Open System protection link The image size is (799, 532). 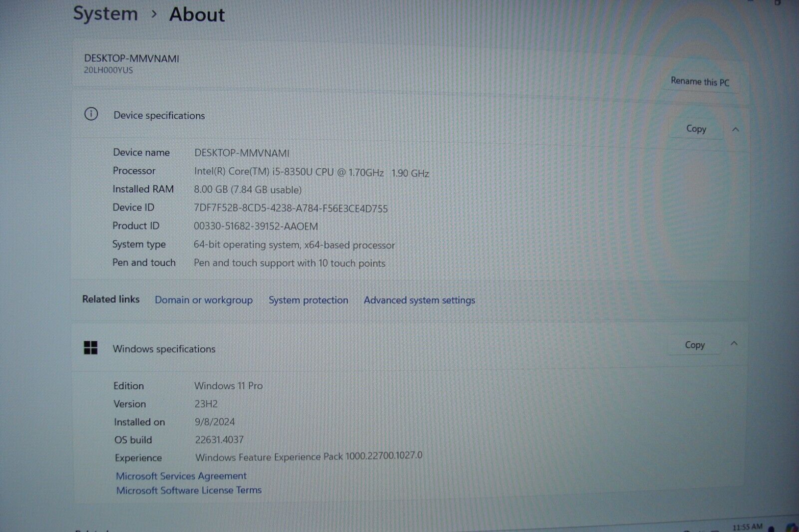[308, 300]
